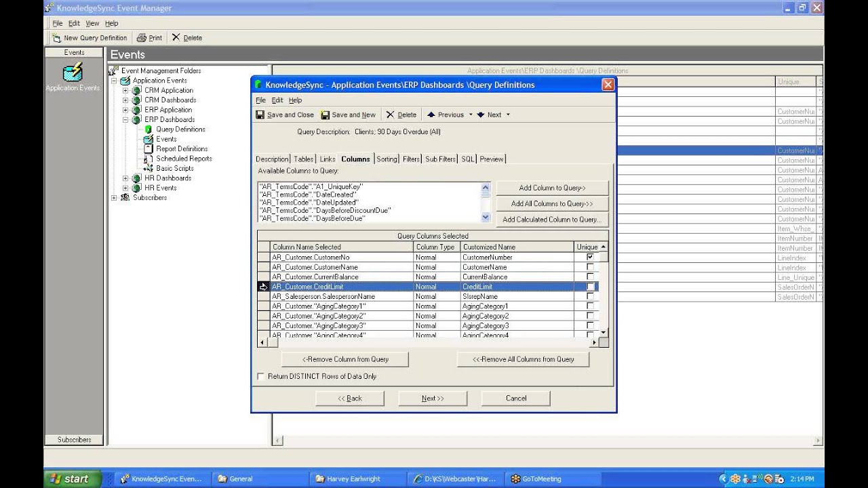Viewport: 868px width, 488px height.
Task: Click Add All Columns to Query button
Action: click(x=552, y=203)
